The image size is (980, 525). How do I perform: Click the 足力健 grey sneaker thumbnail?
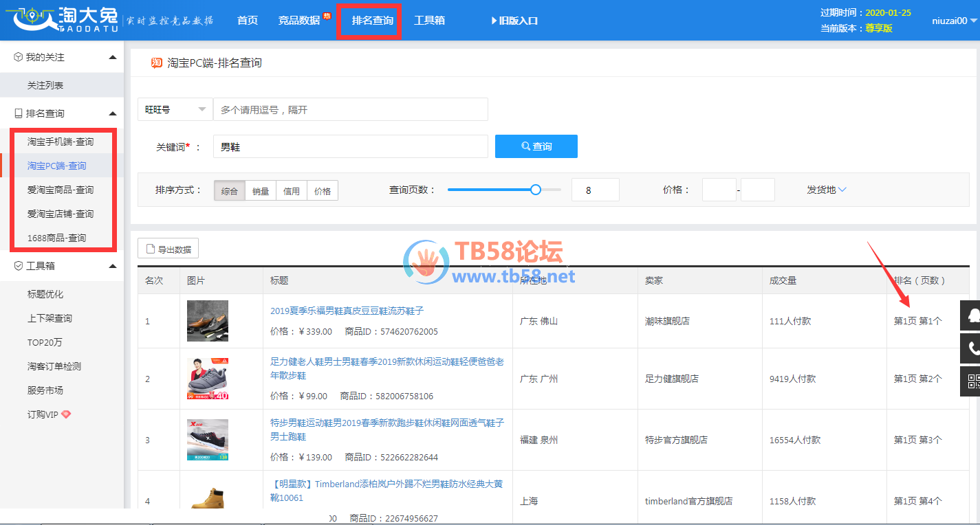click(x=208, y=379)
